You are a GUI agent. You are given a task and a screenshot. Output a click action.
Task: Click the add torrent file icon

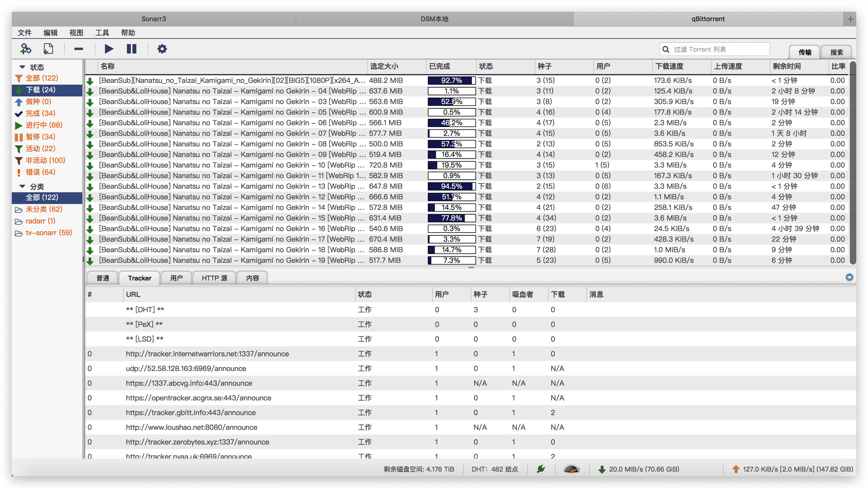click(48, 49)
